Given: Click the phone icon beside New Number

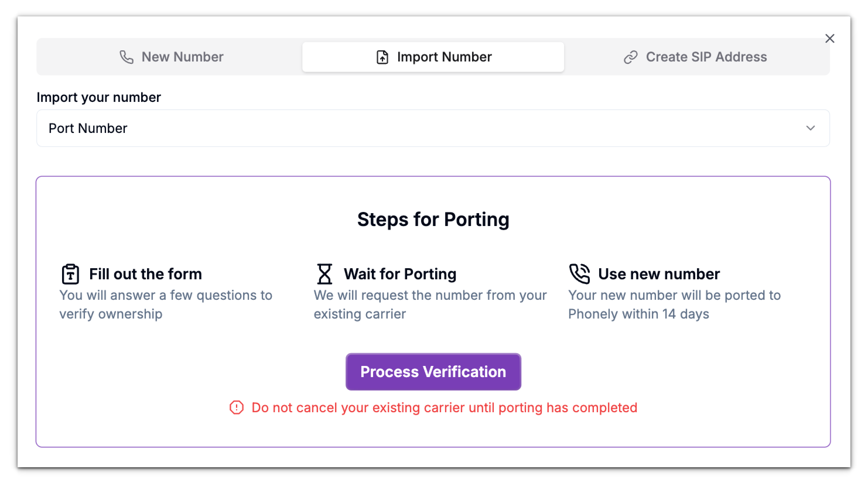Looking at the screenshot, I should pyautogui.click(x=127, y=57).
